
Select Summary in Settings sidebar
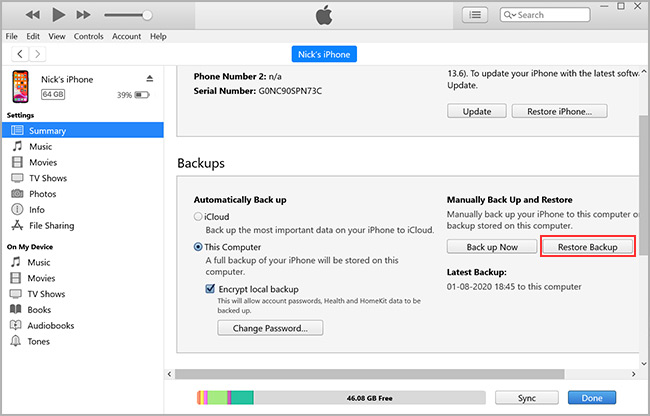[x=83, y=130]
